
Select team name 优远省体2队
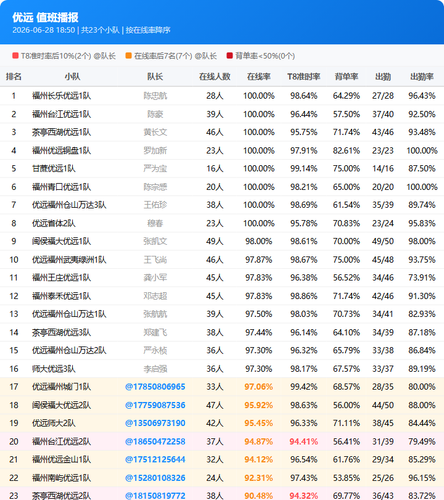pos(54,223)
